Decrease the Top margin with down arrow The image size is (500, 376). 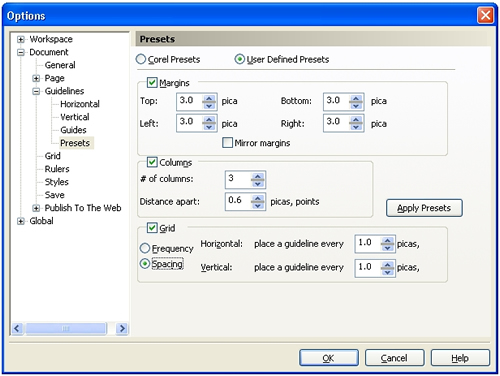coord(209,106)
